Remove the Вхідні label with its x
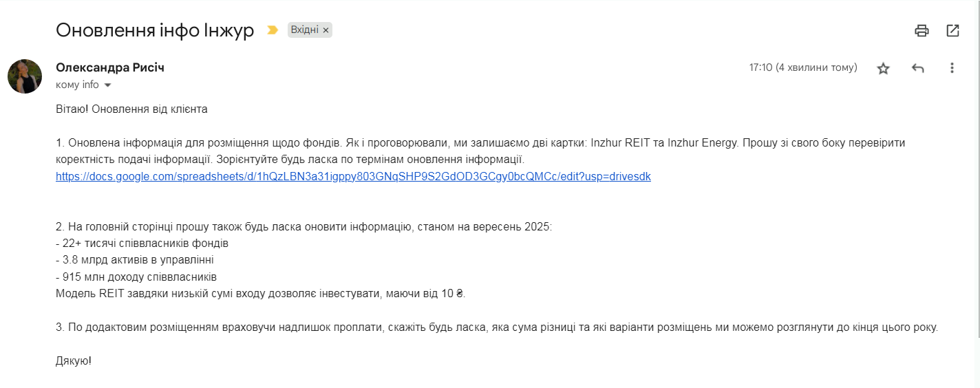This screenshot has height=388, width=980. click(x=326, y=30)
